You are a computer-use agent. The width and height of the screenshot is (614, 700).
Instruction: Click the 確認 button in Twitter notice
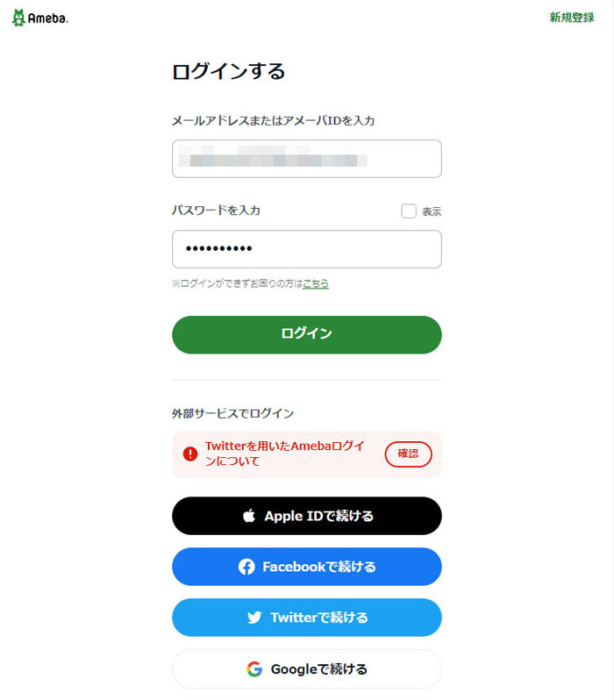pyautogui.click(x=408, y=454)
